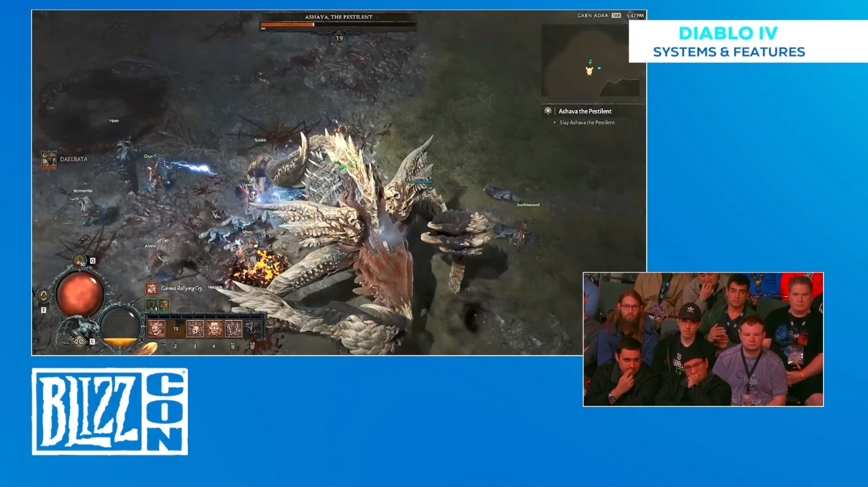Viewport: 868px width, 487px height.
Task: Click the Daelbata party member portrait
Action: point(49,158)
